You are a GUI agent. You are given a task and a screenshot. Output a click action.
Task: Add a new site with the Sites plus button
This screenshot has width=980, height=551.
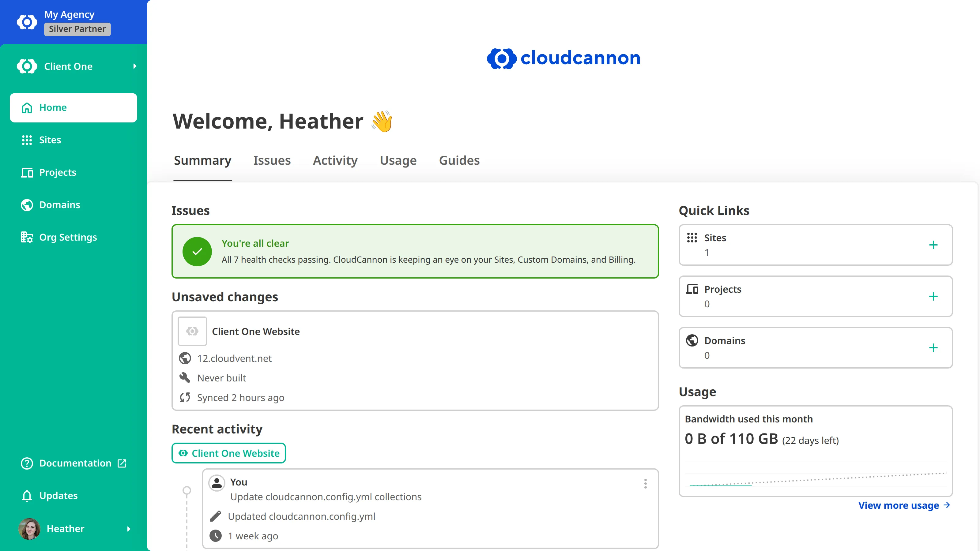click(x=933, y=245)
